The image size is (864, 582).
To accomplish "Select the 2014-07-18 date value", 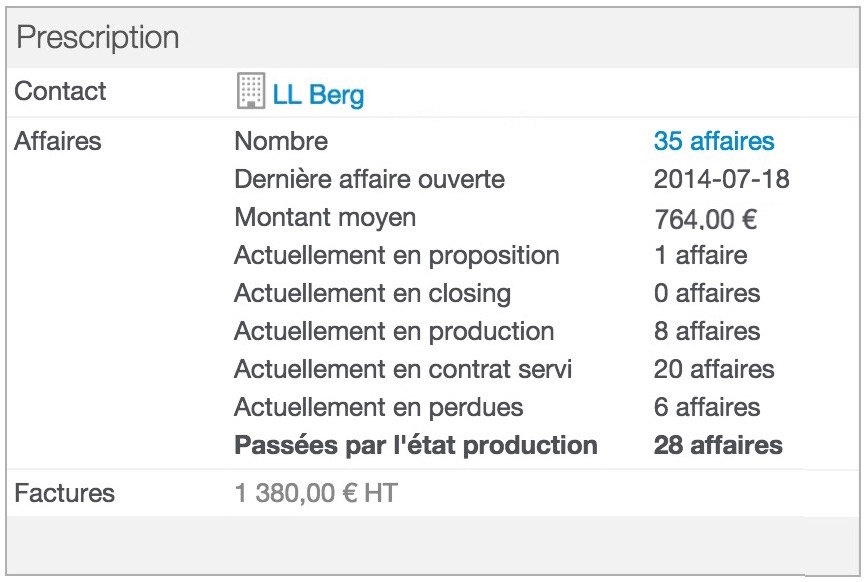I will tap(721, 179).
